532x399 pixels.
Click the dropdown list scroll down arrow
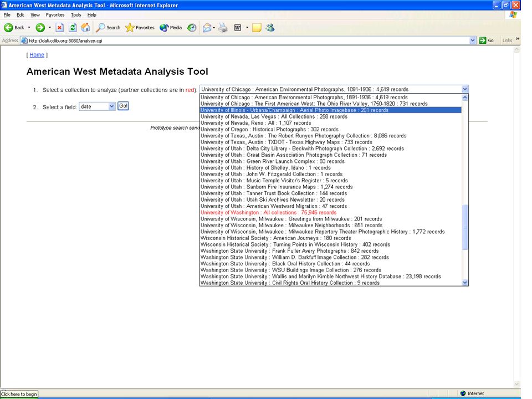tap(465, 282)
